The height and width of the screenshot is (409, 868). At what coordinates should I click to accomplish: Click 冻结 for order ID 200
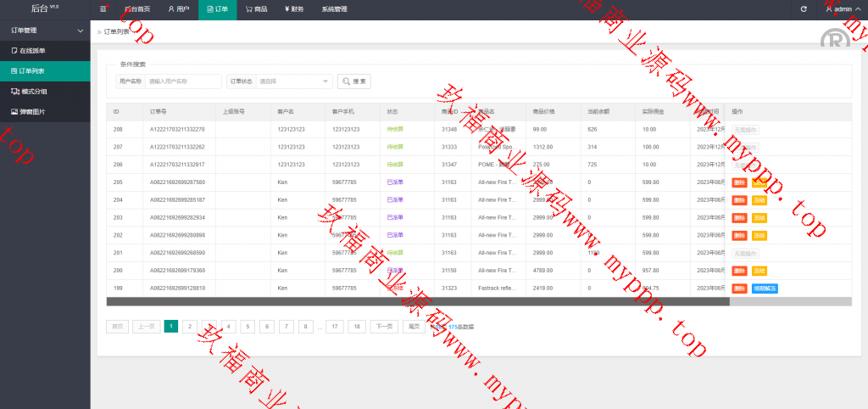tap(759, 271)
